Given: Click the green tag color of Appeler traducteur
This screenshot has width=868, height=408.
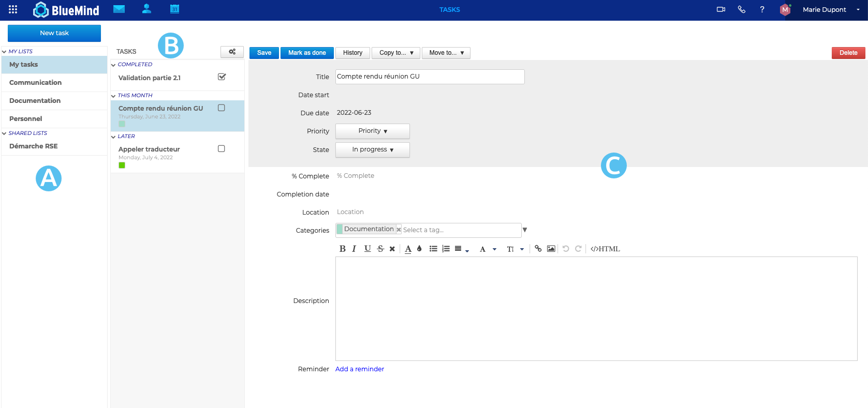Looking at the screenshot, I should point(122,165).
